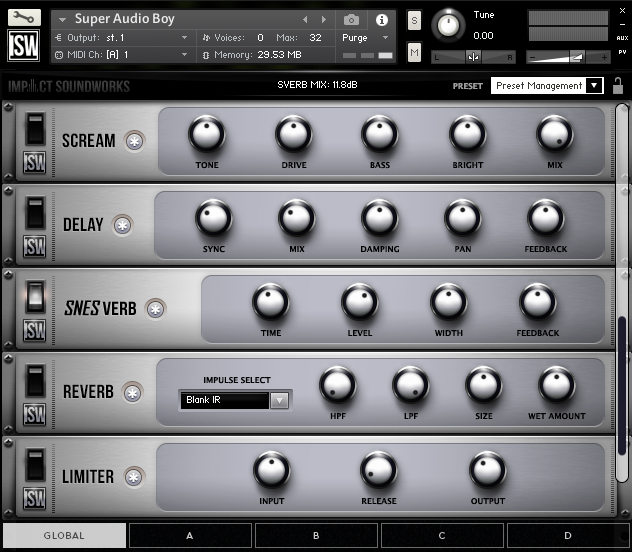Click the ISW badge in LIMITER rack
Screen dimensions: 632x552
click(x=35, y=498)
